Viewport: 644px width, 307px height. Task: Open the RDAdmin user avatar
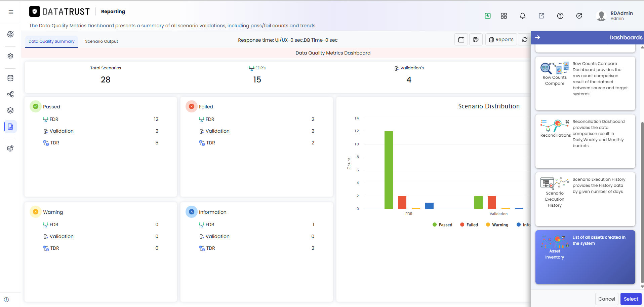[601, 16]
